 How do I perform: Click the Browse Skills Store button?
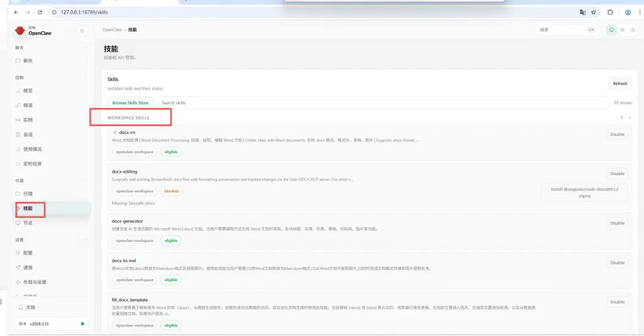click(130, 103)
